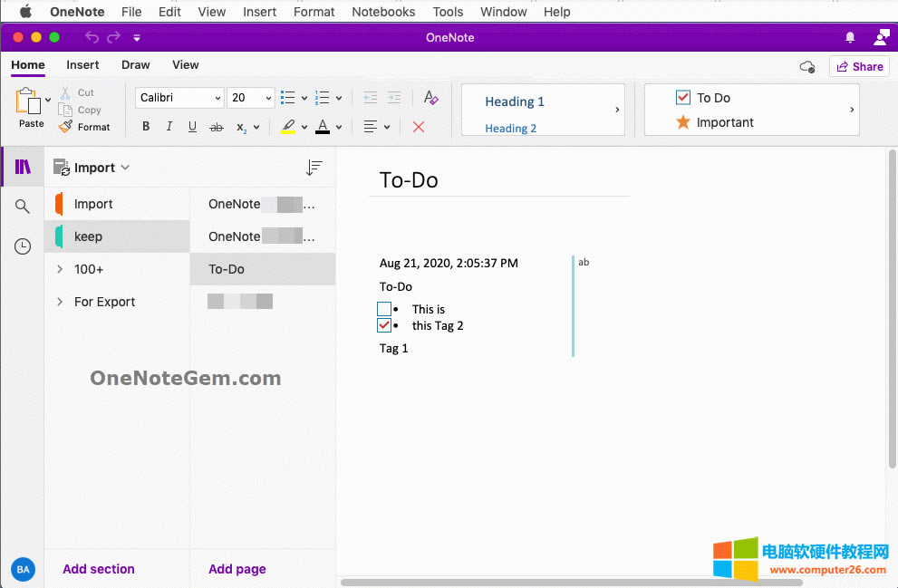Click the red X delete icon
This screenshot has width=898, height=588.
tap(419, 127)
